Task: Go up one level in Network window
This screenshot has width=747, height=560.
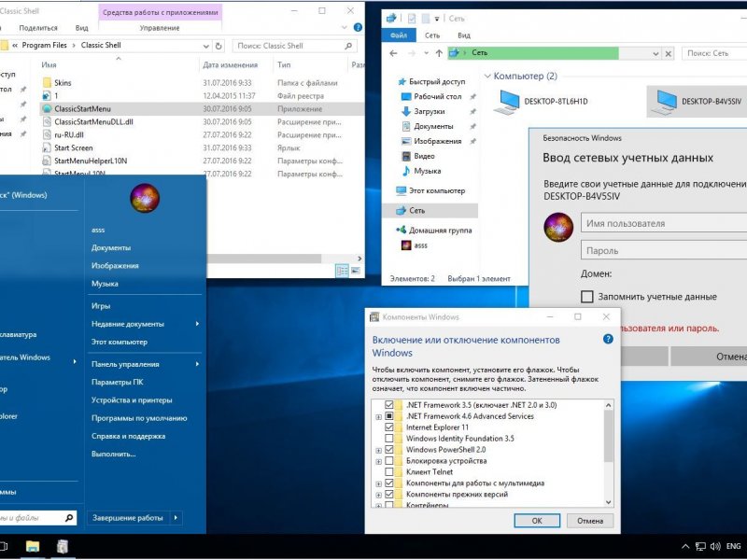Action: (439, 53)
